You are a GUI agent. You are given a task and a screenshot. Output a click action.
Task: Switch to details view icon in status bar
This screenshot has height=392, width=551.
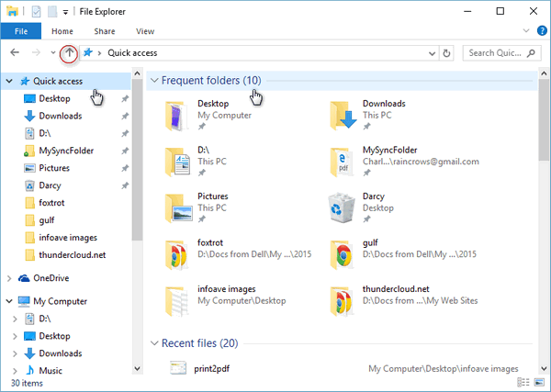click(523, 382)
